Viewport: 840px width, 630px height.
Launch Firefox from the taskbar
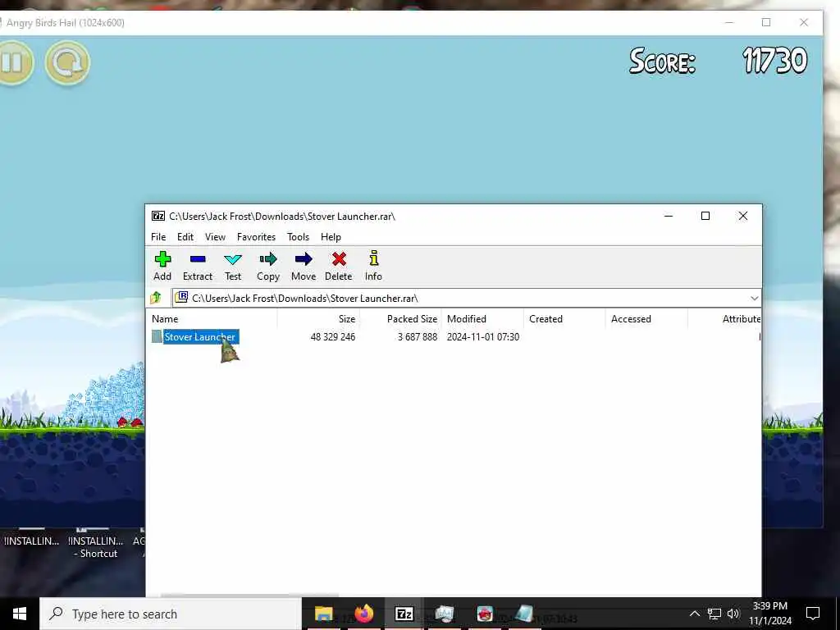(x=363, y=614)
